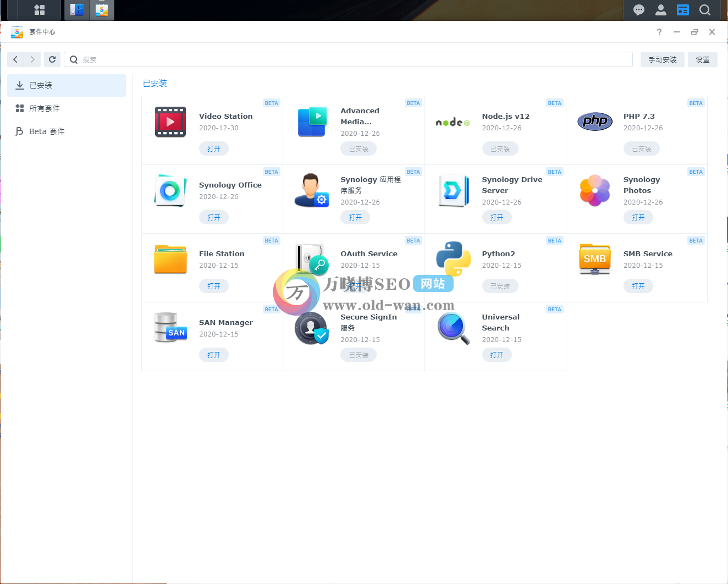The height and width of the screenshot is (584, 728).
Task: Open SAN Manager with 打开 button
Action: [214, 355]
